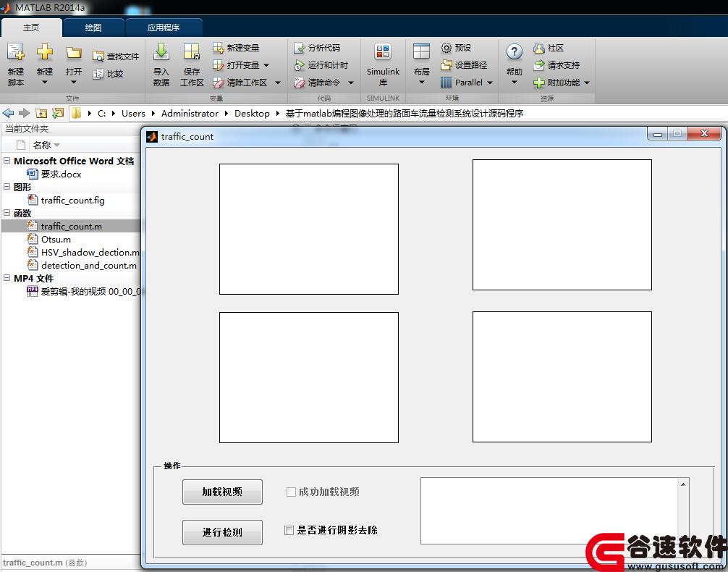
Task: Click the Help (帮助) question mark icon
Action: (514, 51)
